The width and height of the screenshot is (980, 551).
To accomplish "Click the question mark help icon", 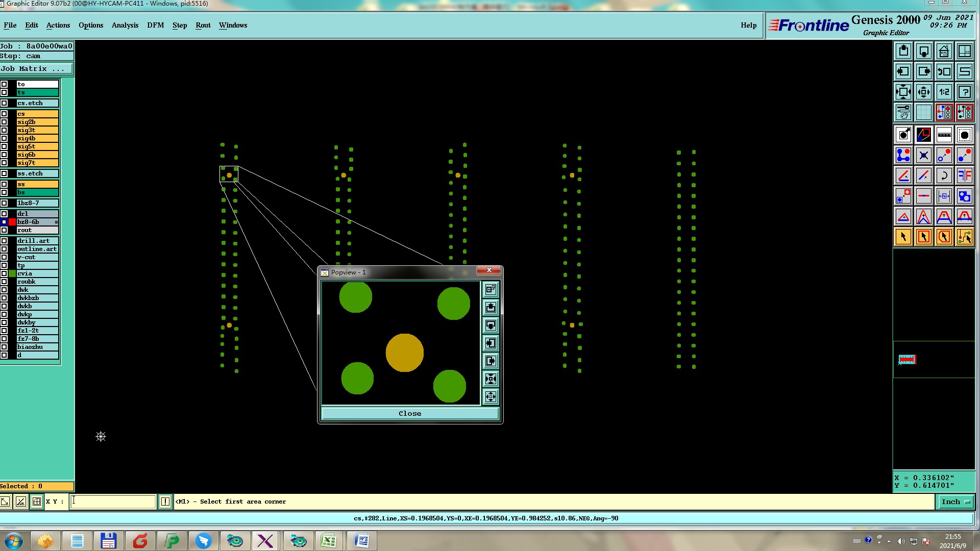I will coord(964,92).
